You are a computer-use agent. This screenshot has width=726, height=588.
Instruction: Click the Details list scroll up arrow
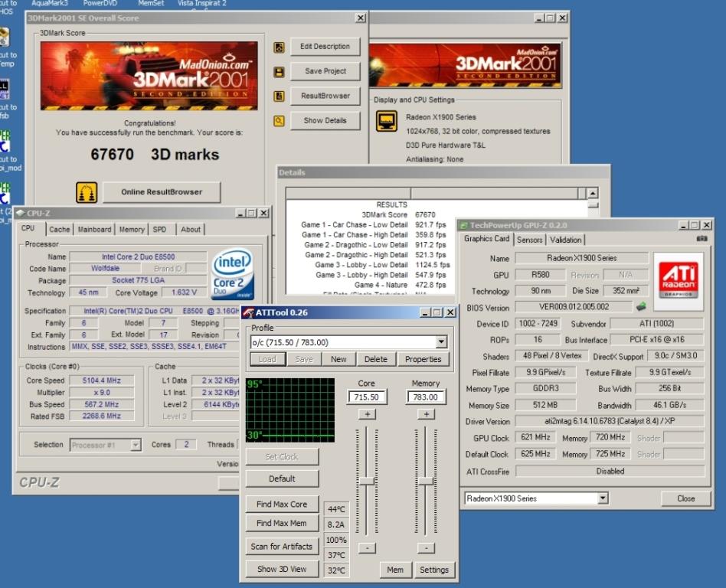[x=592, y=193]
